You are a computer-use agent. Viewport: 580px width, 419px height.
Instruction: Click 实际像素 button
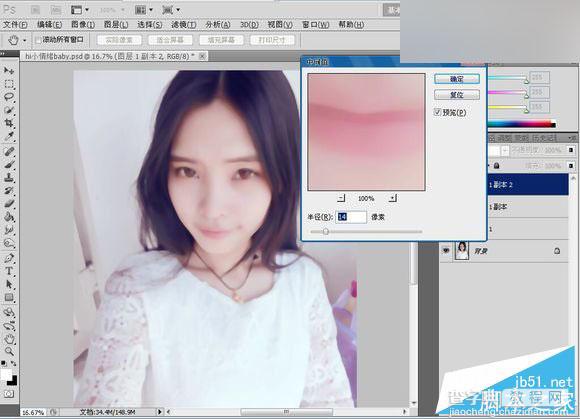click(x=119, y=40)
